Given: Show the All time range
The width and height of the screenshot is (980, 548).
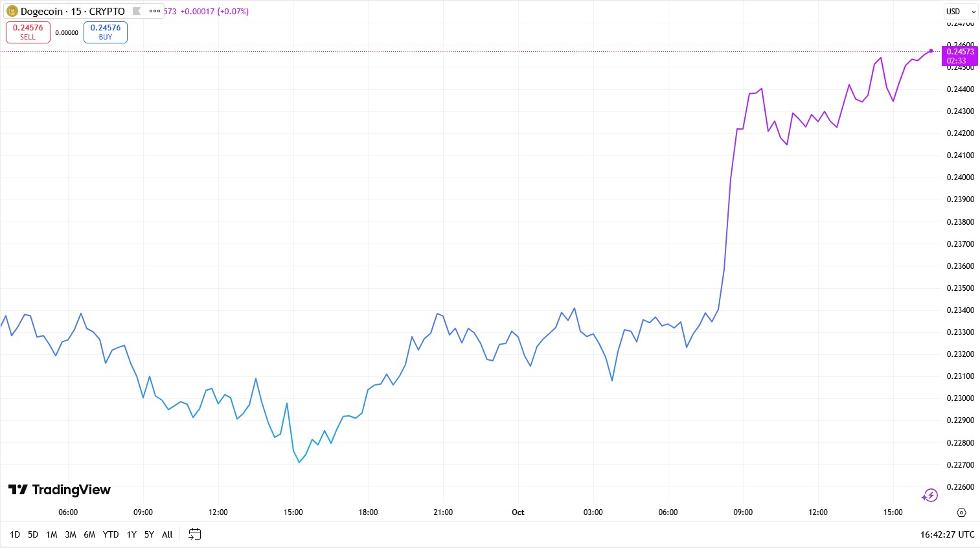Looking at the screenshot, I should pyautogui.click(x=167, y=534).
